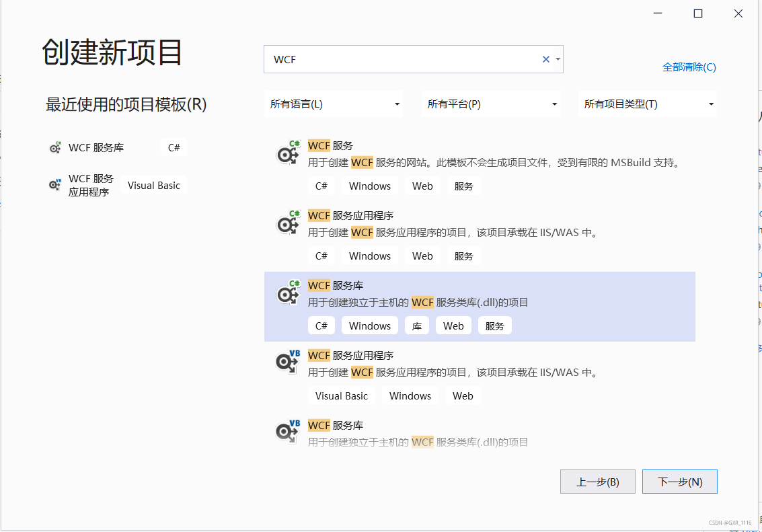The height and width of the screenshot is (532, 762).
Task: Click Windows tag under VB WCF 服务应用程序
Action: pyautogui.click(x=410, y=396)
